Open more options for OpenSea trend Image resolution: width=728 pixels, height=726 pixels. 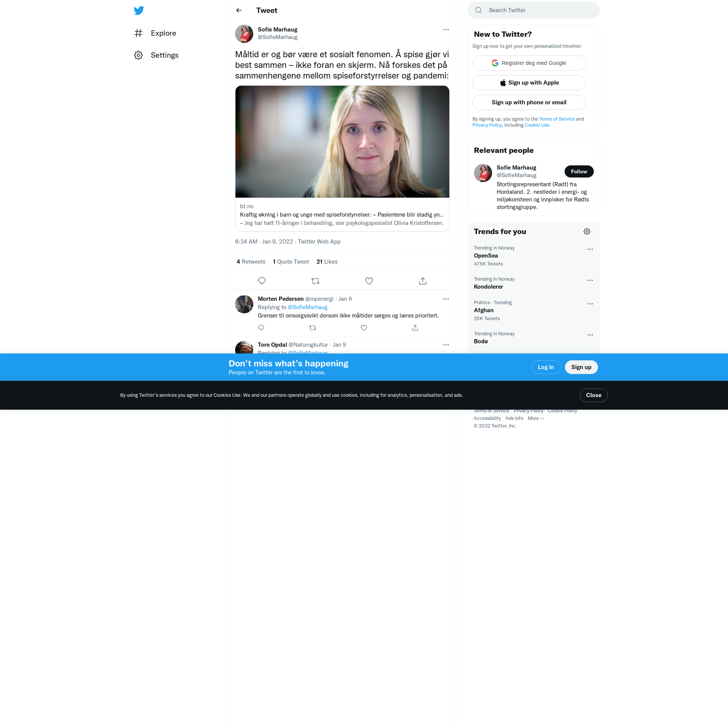(590, 249)
